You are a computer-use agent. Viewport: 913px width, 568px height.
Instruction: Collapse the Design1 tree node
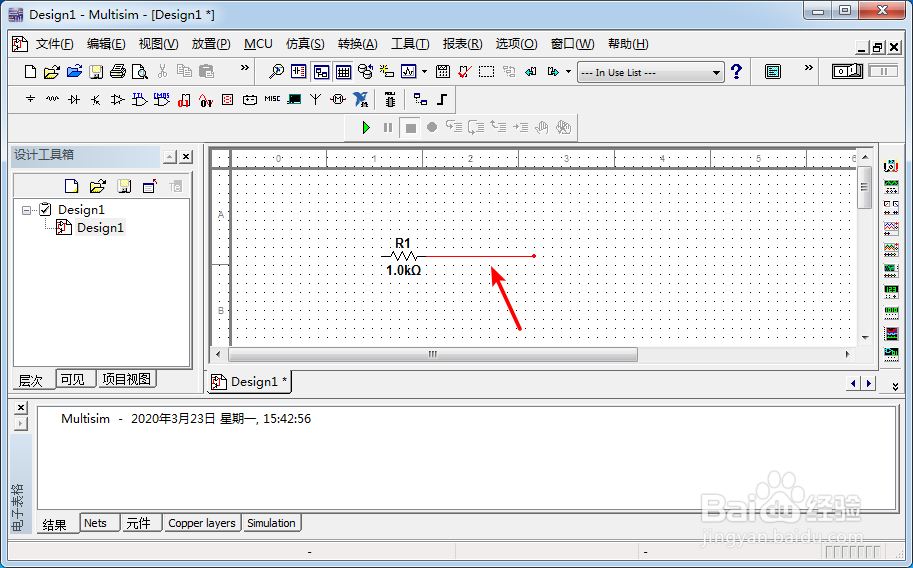pos(26,210)
